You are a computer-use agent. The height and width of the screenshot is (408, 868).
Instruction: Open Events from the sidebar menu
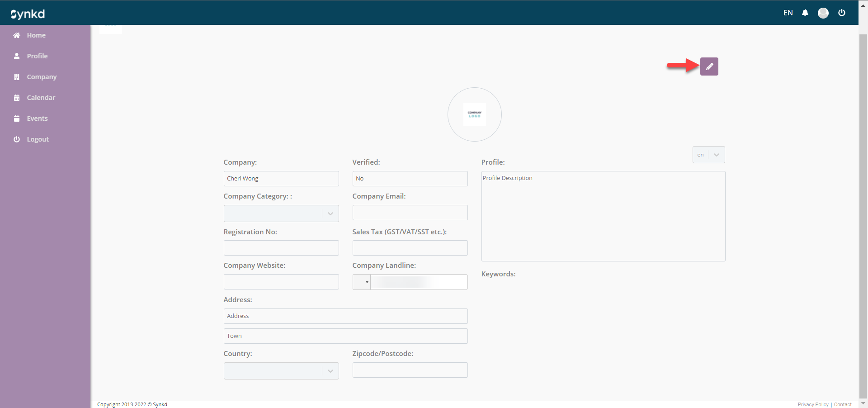(37, 119)
